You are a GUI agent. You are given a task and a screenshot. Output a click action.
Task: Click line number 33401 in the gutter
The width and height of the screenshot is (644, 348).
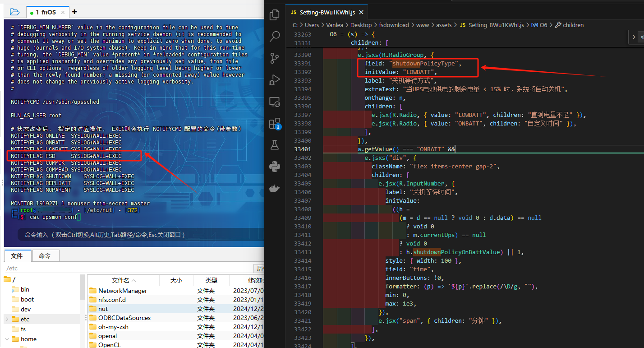[302, 149]
